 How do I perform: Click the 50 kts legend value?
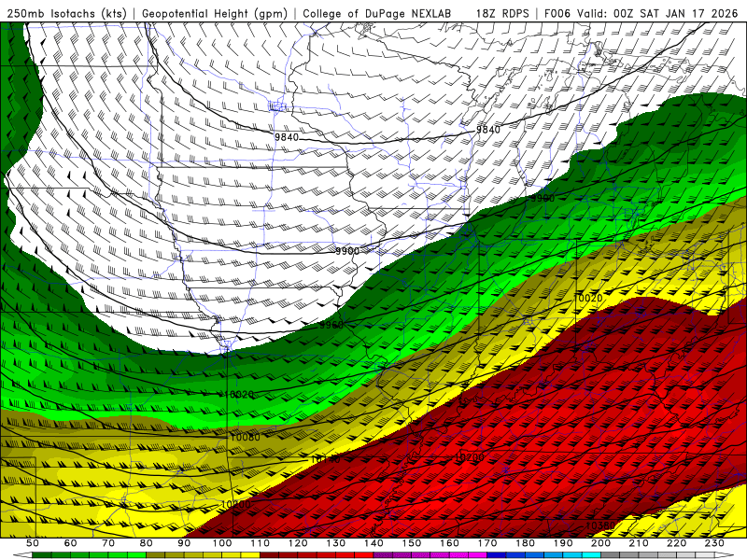pos(33,543)
